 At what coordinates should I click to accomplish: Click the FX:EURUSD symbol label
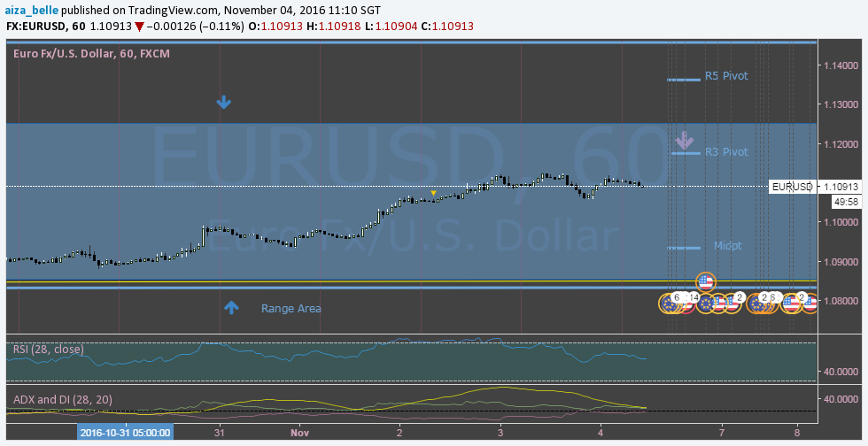coord(35,26)
